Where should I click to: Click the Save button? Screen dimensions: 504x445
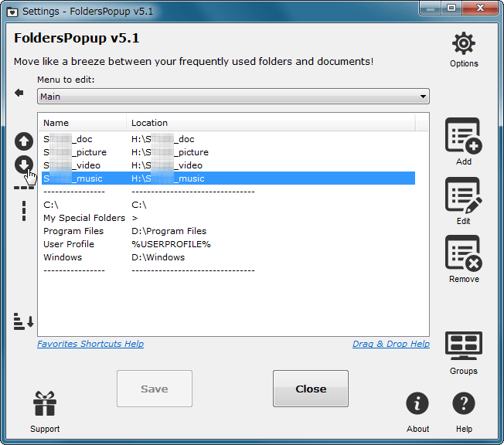coord(155,389)
